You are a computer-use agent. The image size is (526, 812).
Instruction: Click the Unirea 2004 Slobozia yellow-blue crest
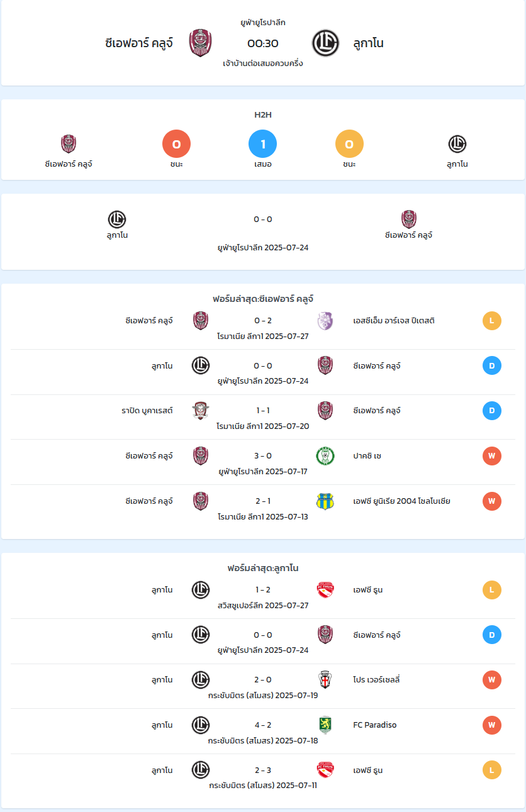[x=325, y=501]
